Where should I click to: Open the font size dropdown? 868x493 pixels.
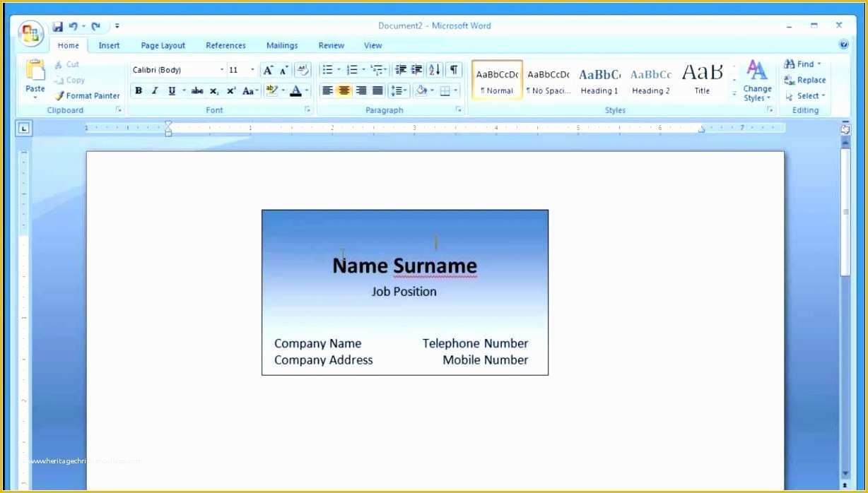pos(252,69)
